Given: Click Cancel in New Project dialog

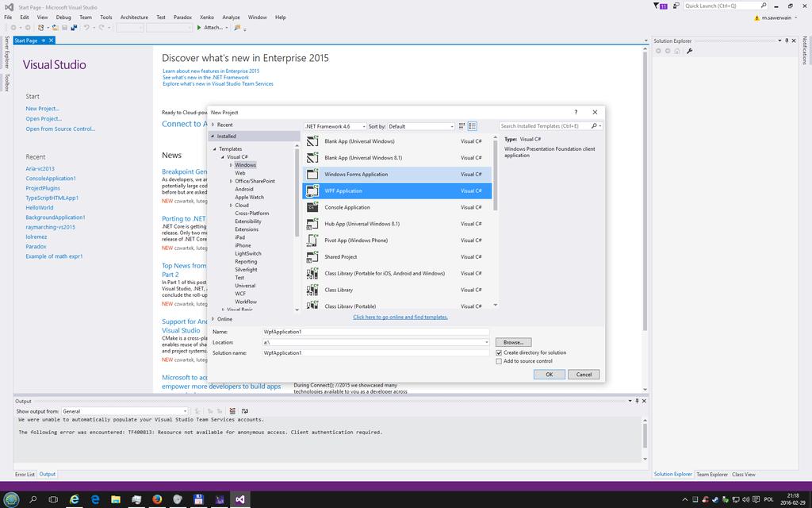Looking at the screenshot, I should point(584,375).
